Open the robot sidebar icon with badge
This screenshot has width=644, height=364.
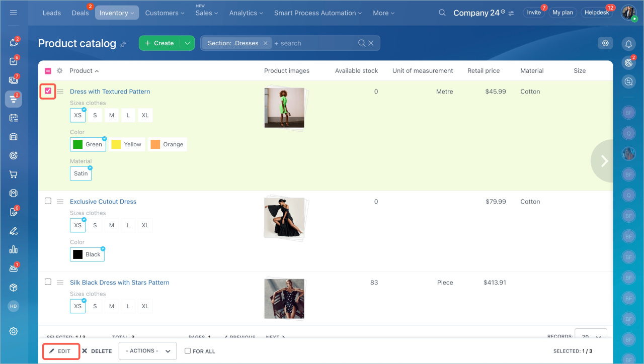(14, 268)
